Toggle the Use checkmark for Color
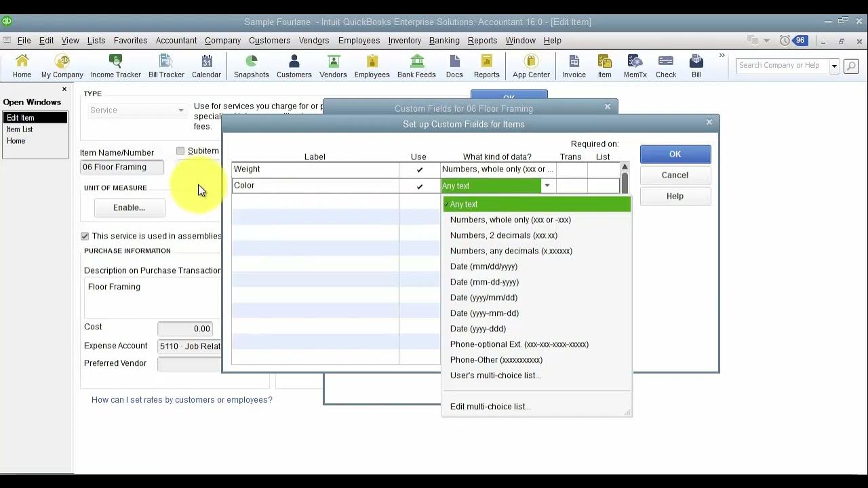Viewport: 868px width, 488px height. coord(419,186)
